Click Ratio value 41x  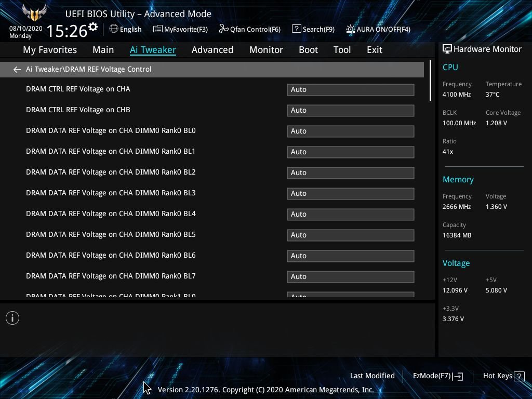coord(447,152)
